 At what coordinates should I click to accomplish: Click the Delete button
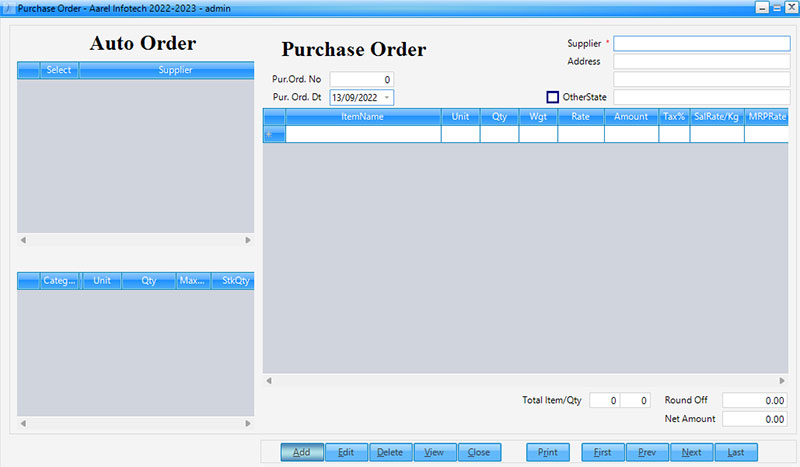tap(390, 452)
